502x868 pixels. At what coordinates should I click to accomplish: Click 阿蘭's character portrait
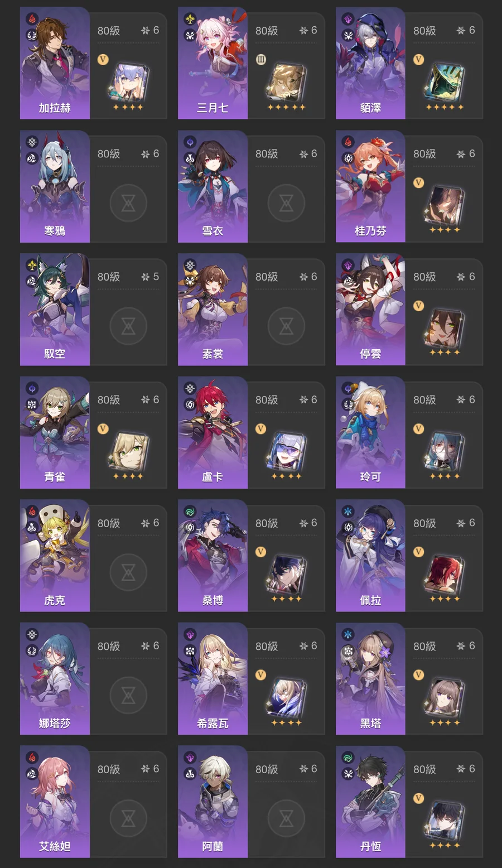[x=213, y=802]
